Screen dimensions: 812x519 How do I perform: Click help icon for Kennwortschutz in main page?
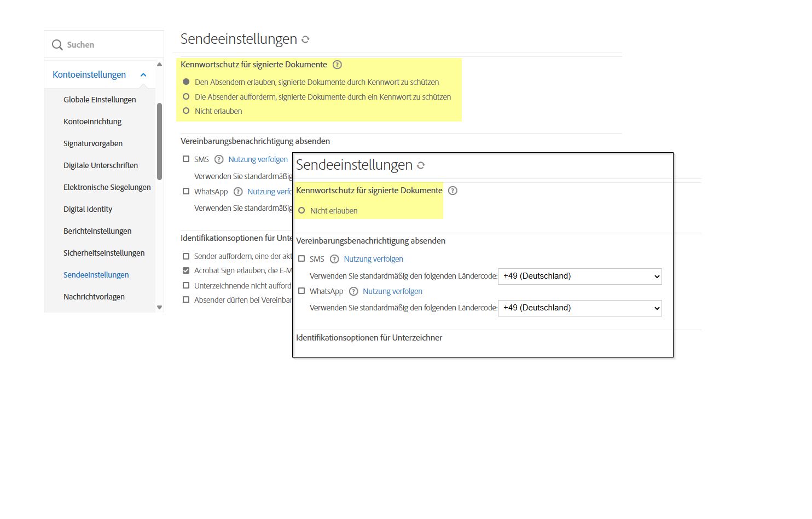(337, 65)
